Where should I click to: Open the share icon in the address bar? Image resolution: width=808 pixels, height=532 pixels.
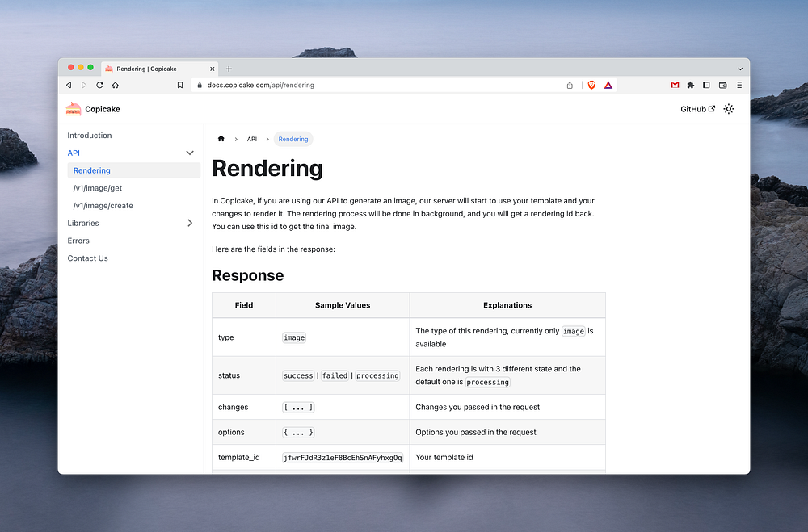coord(570,85)
